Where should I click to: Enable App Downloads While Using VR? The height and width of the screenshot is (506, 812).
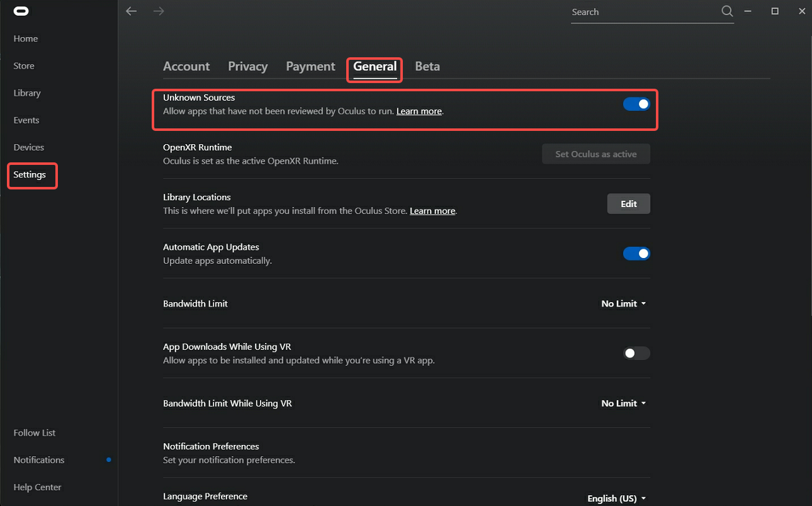(636, 353)
